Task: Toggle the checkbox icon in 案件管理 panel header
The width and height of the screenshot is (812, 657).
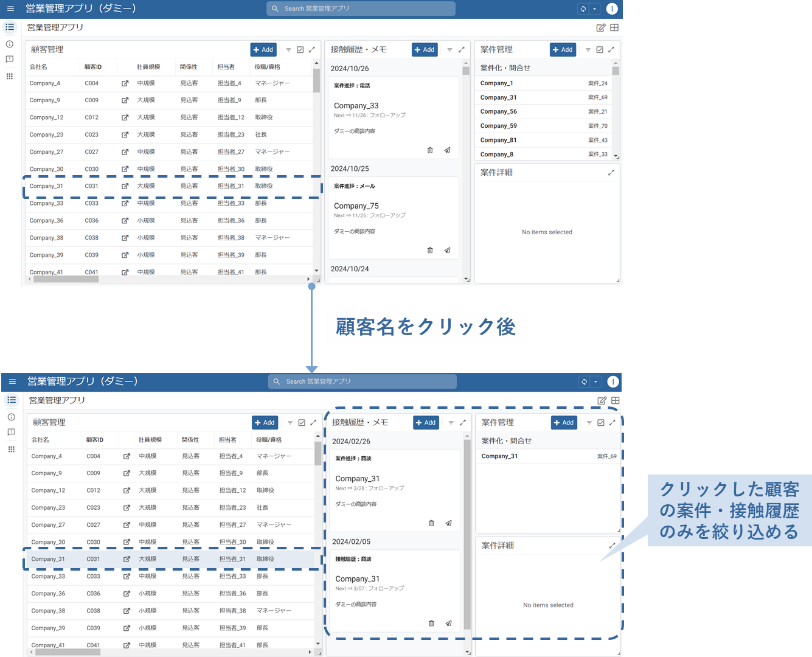Action: pos(599,49)
